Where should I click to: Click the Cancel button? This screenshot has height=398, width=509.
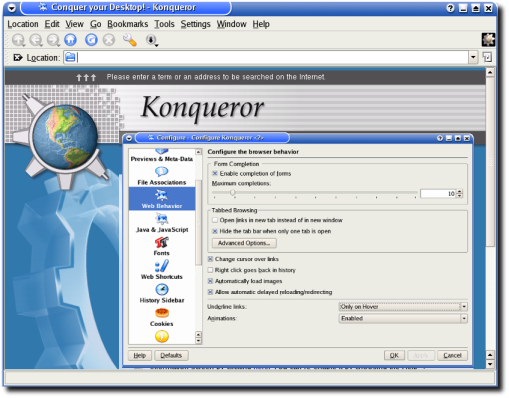pyautogui.click(x=452, y=355)
